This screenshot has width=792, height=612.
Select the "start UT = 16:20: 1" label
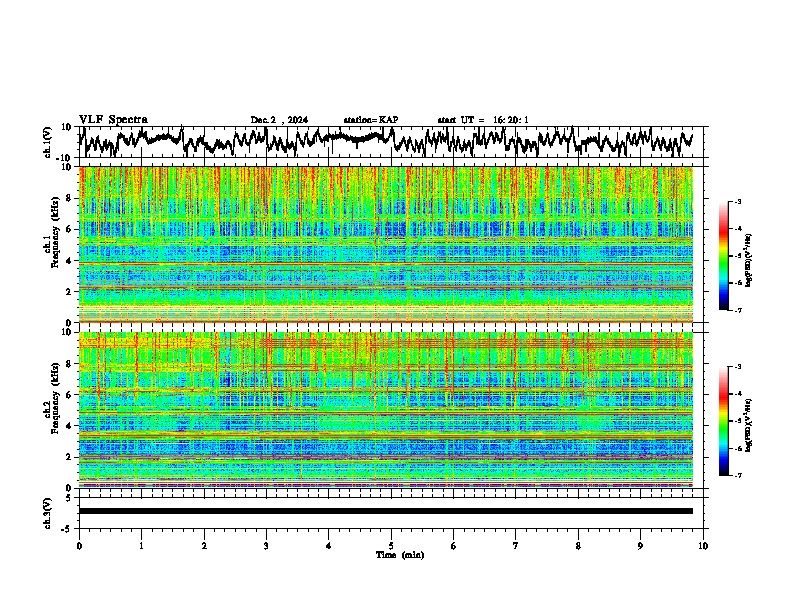click(x=483, y=120)
